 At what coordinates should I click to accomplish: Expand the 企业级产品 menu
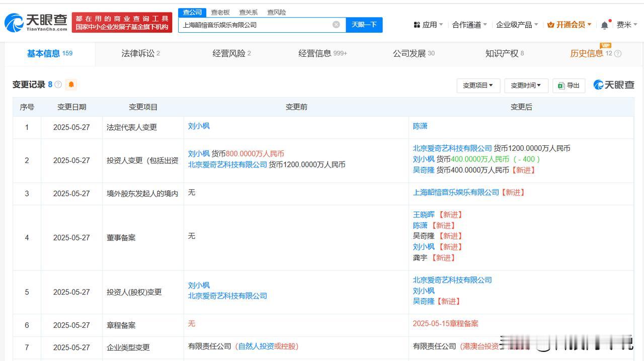[x=517, y=25]
